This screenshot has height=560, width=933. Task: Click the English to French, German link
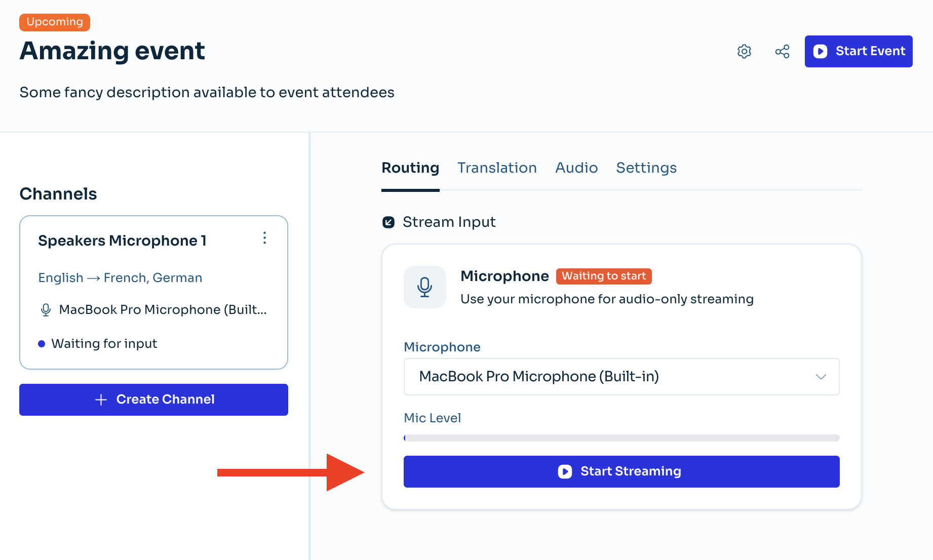click(120, 278)
